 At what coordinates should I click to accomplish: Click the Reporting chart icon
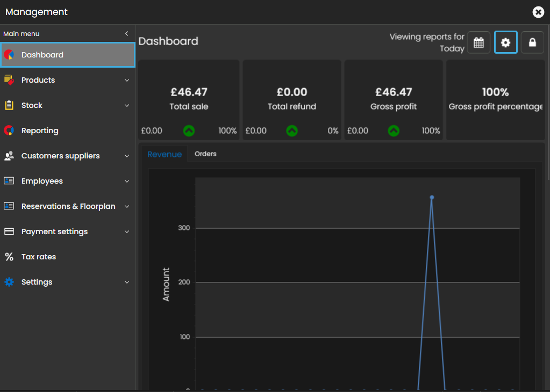click(x=9, y=130)
